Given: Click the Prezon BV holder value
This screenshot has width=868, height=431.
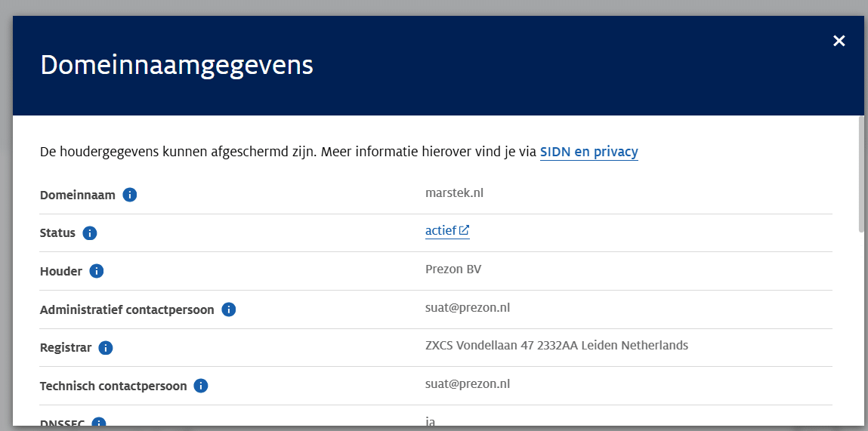Looking at the screenshot, I should click(453, 269).
